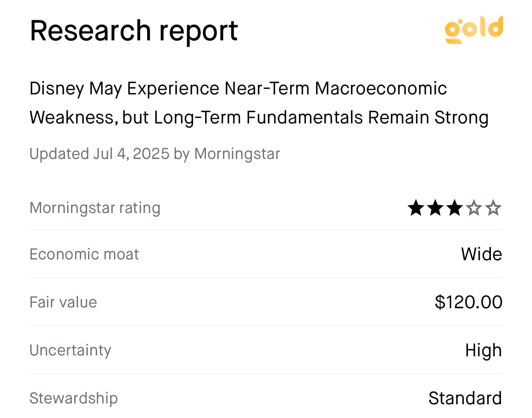Click the fourth empty rating star
Screen dimensions: 532x418
tap(474, 208)
